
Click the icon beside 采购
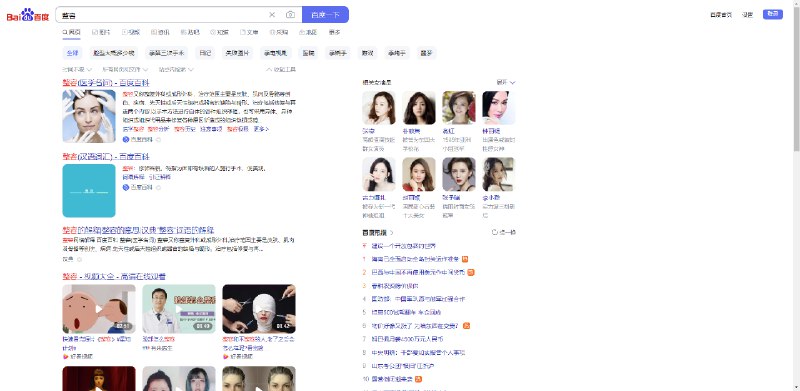[272, 32]
